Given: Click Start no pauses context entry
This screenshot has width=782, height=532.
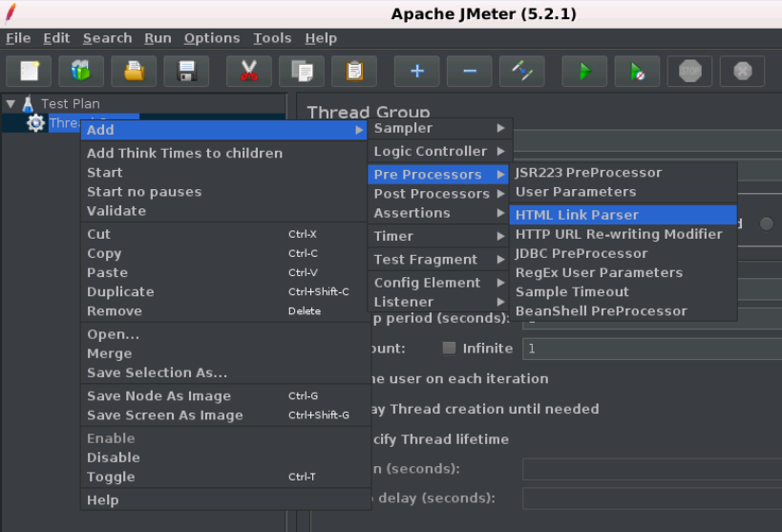Looking at the screenshot, I should coord(225,192).
